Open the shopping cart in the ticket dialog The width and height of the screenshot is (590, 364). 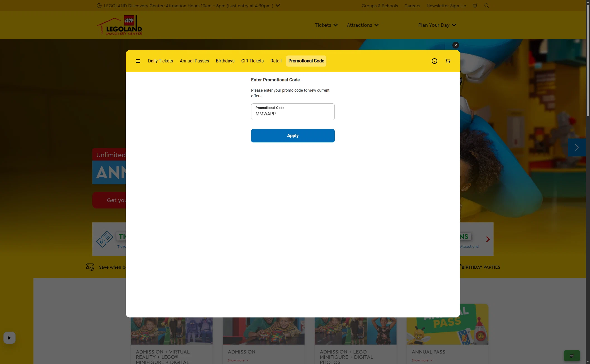448,61
